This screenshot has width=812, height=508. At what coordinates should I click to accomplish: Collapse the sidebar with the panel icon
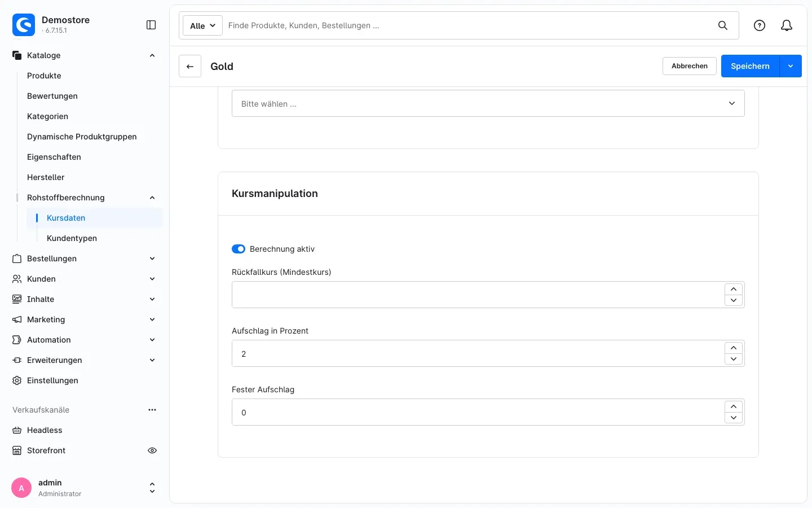151,25
